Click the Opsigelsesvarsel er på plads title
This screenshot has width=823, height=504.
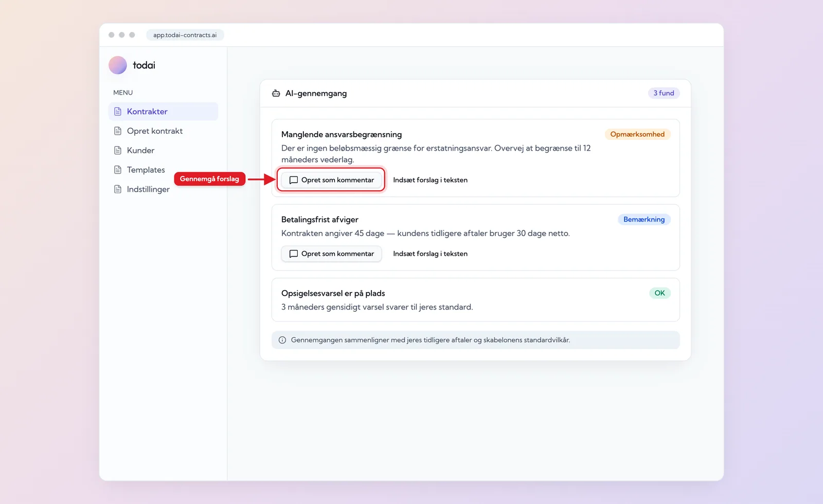[333, 293]
